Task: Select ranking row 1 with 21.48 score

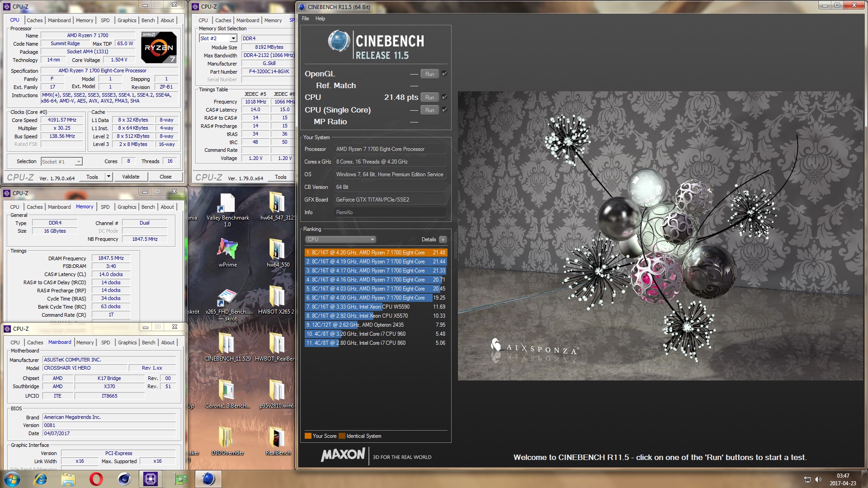Action: pyautogui.click(x=376, y=253)
